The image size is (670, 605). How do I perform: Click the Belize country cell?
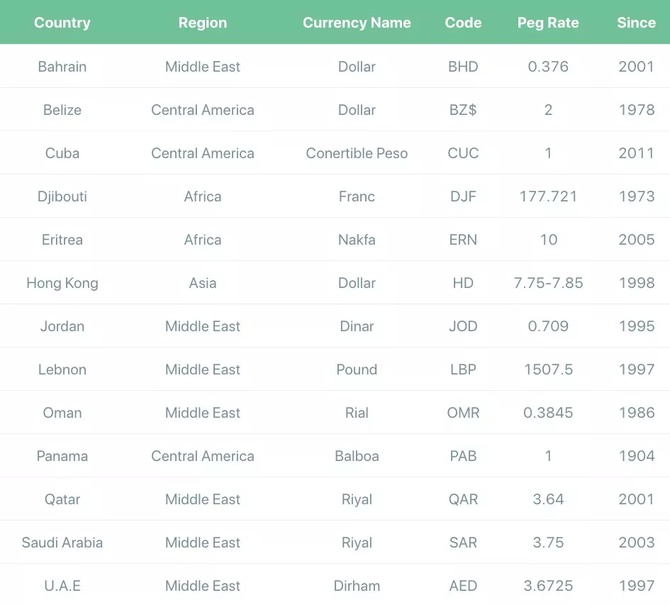coord(62,110)
